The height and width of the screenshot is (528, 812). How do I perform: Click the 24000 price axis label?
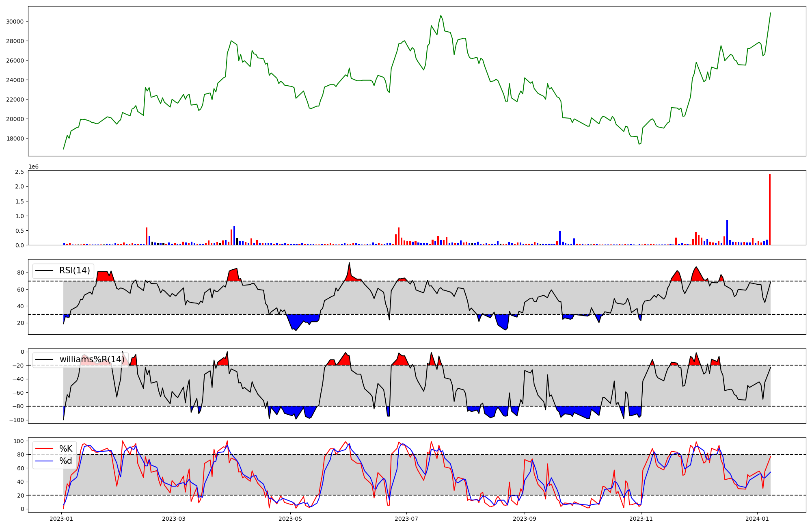15,80
